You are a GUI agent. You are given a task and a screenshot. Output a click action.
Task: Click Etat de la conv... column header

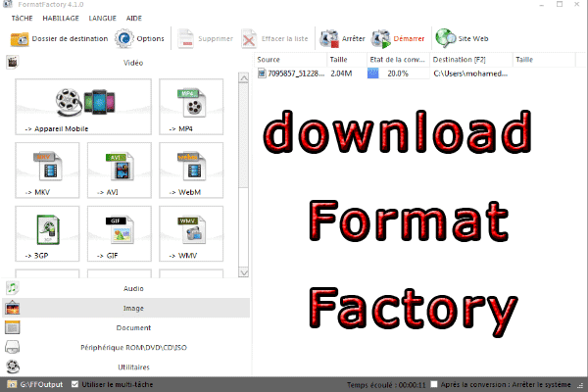pyautogui.click(x=398, y=59)
